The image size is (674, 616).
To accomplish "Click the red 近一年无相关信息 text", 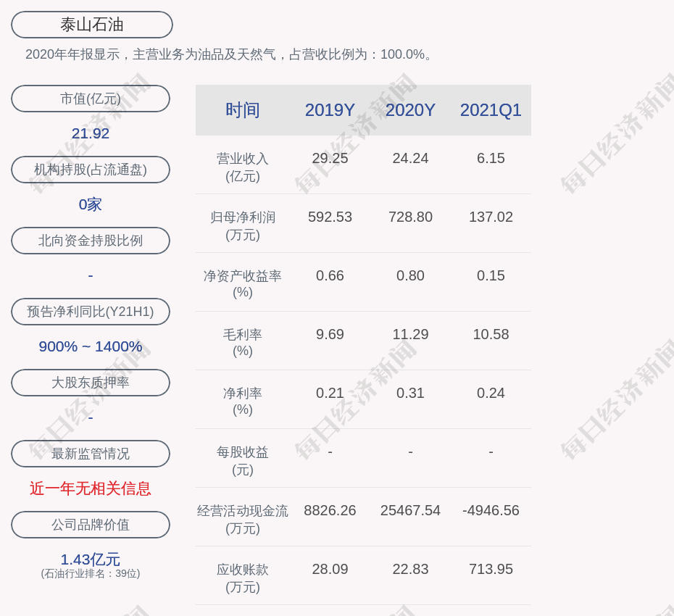I will tap(91, 488).
